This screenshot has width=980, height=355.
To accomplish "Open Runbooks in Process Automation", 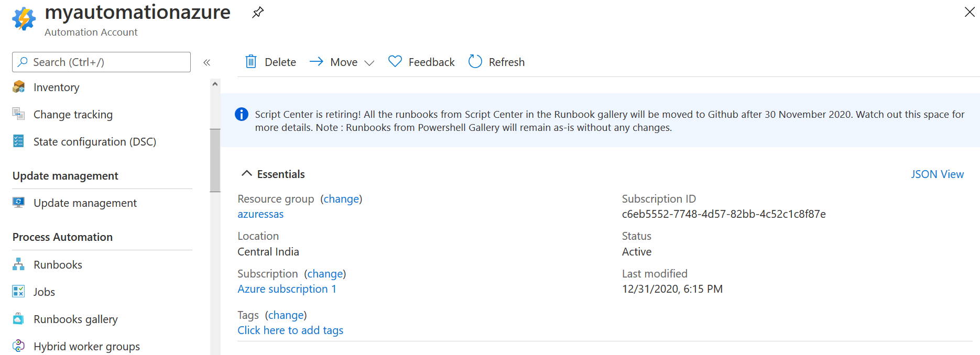I will pyautogui.click(x=58, y=264).
